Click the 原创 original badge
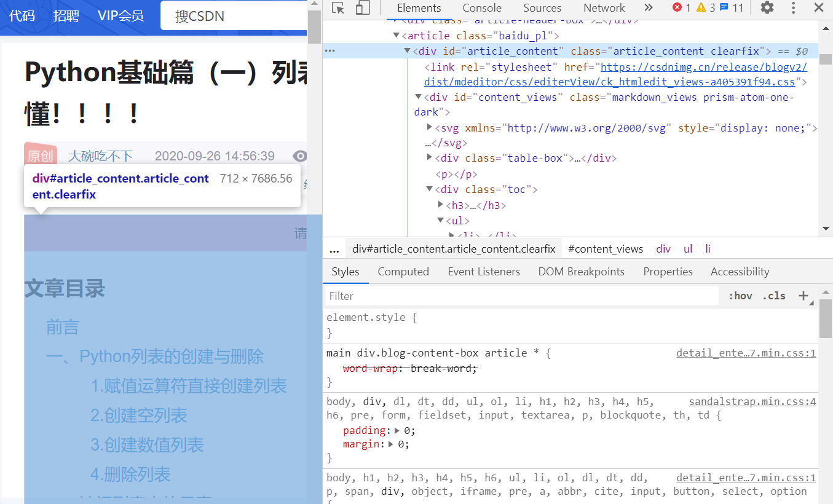The width and height of the screenshot is (833, 504). coord(41,156)
